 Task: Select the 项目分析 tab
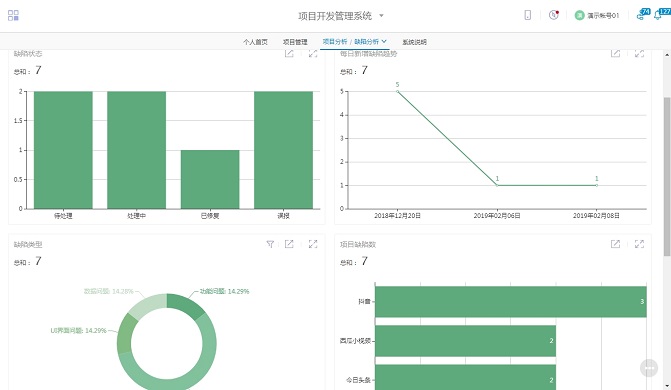click(x=335, y=42)
